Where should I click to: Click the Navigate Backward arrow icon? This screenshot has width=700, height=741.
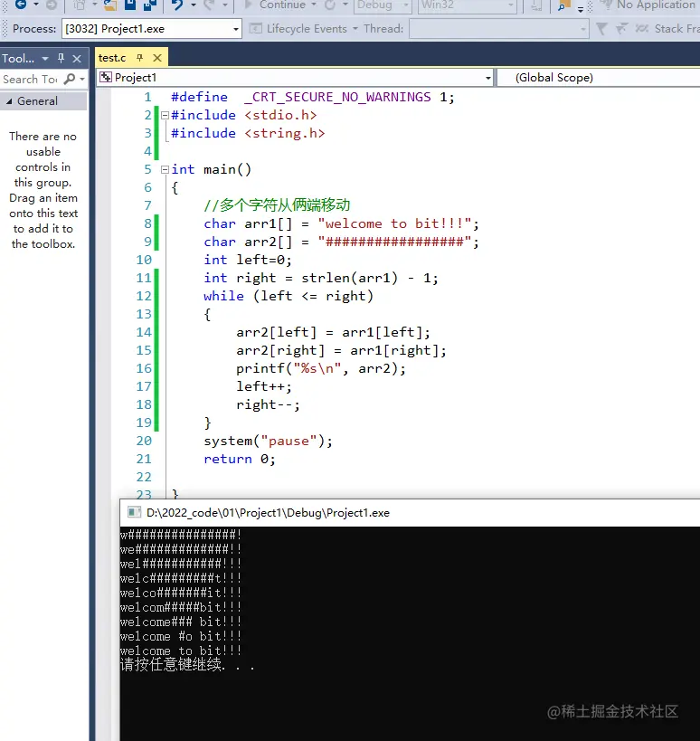click(x=22, y=5)
